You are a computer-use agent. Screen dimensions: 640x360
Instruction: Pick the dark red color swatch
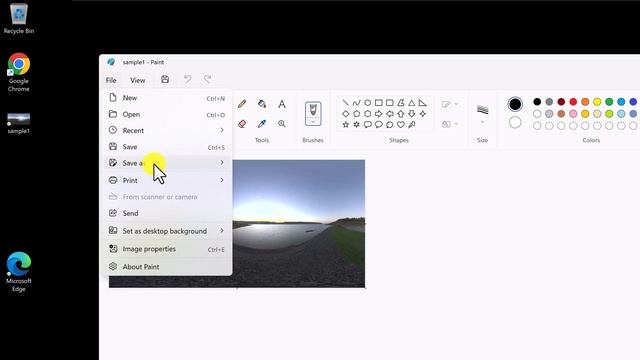pyautogui.click(x=561, y=102)
